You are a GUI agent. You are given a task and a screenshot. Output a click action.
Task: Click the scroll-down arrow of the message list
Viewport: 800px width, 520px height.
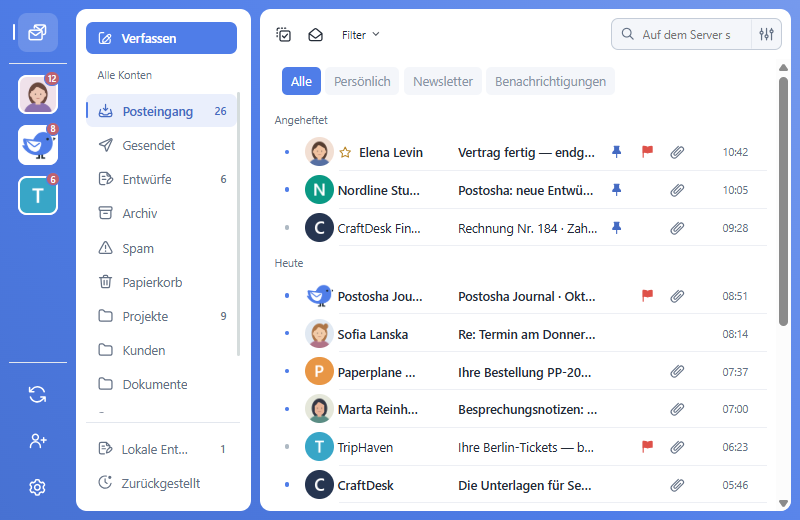tap(784, 503)
